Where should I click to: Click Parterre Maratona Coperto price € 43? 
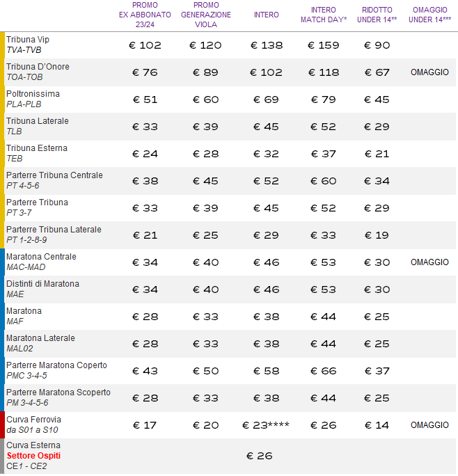pos(145,371)
